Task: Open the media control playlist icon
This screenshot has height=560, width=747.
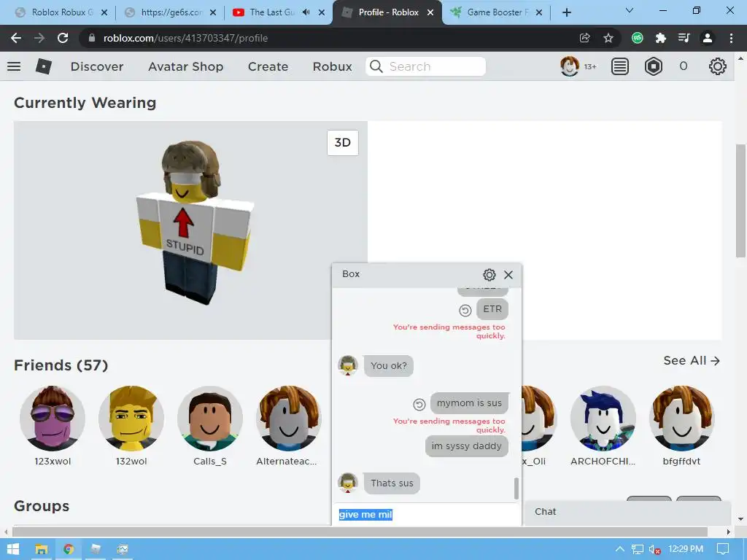Action: click(x=684, y=38)
